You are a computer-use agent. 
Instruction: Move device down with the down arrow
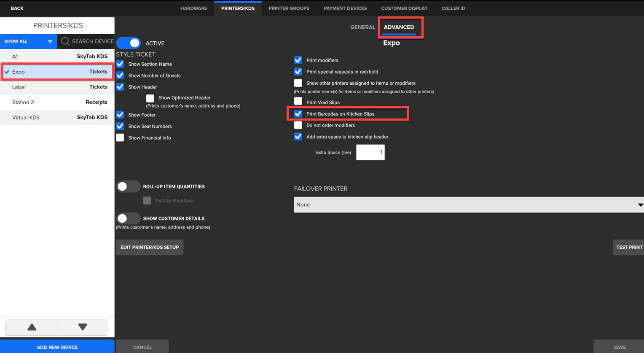tap(83, 327)
